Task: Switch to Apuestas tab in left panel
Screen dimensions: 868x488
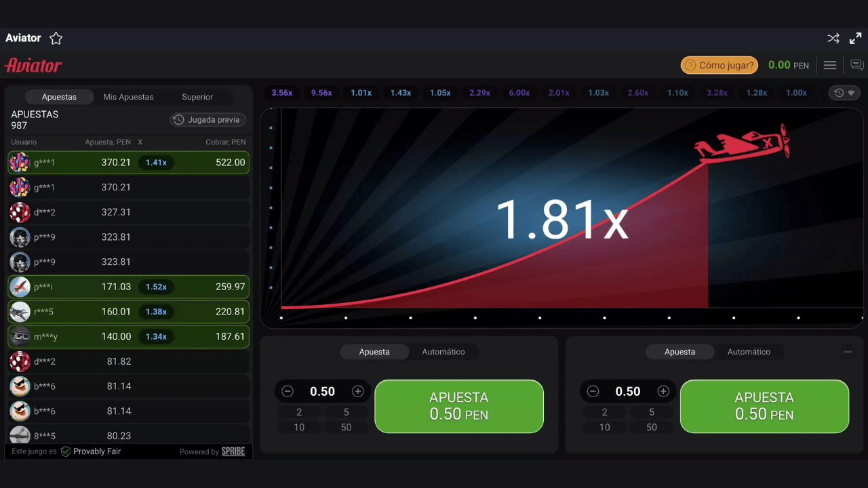Action: point(59,97)
